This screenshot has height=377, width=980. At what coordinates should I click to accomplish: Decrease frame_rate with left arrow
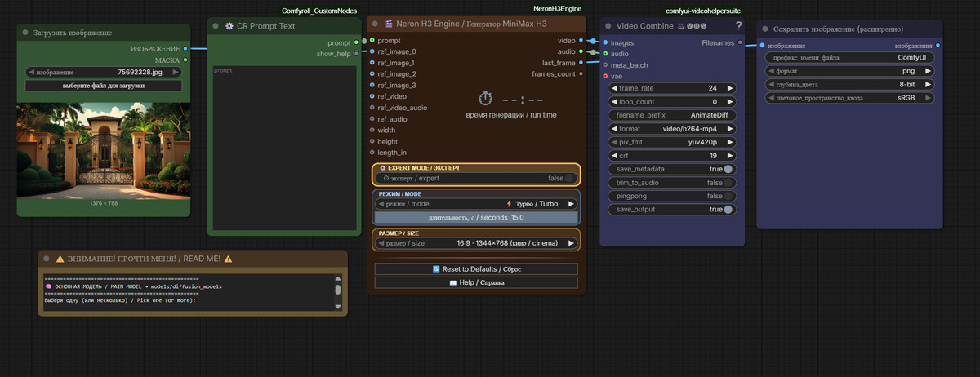tap(613, 88)
